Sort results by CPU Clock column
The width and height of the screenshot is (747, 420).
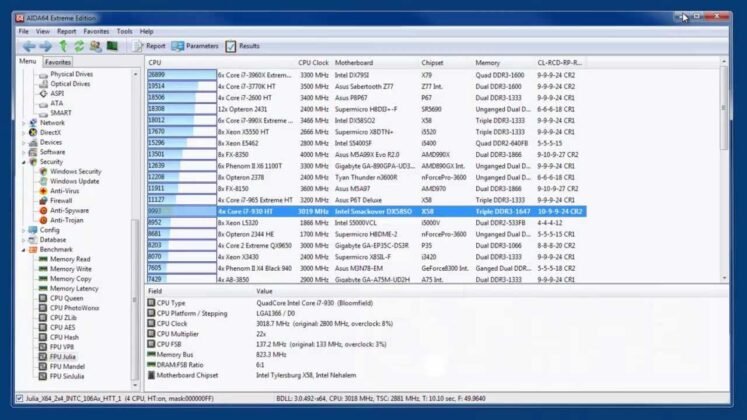point(314,62)
